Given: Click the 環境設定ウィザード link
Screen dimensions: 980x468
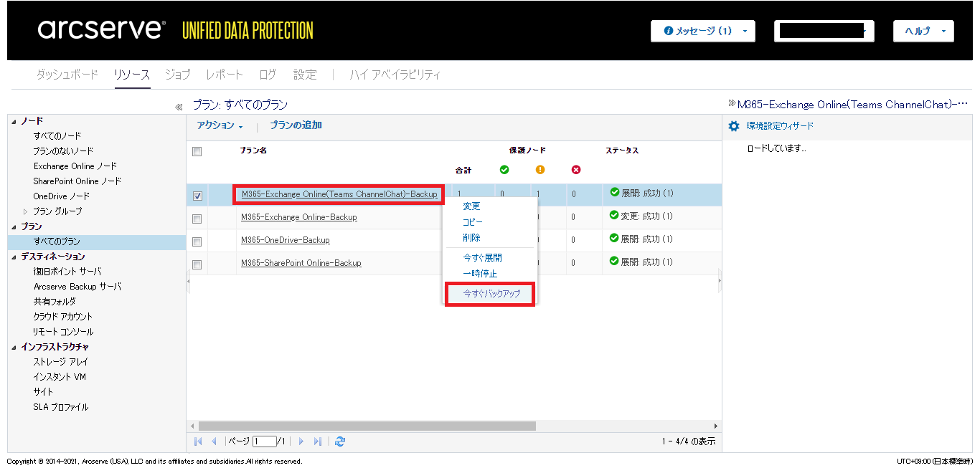Looking at the screenshot, I should click(780, 126).
